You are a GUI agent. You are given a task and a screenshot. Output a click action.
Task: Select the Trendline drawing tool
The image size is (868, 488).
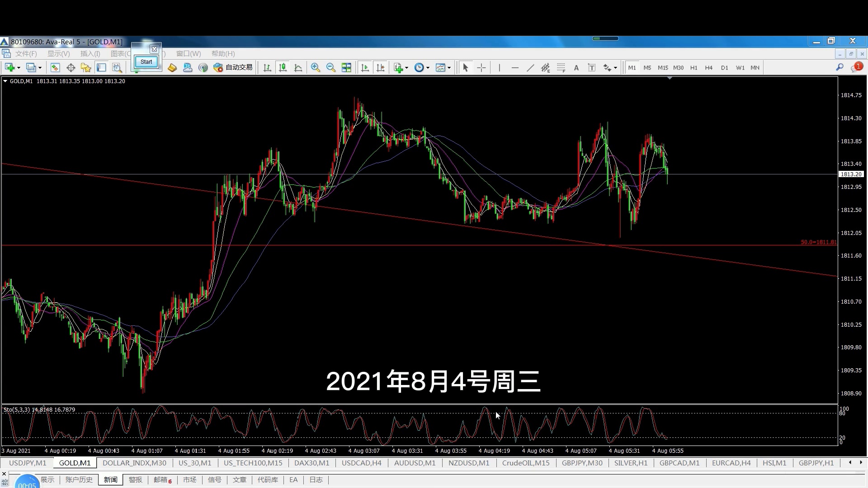[x=530, y=68]
